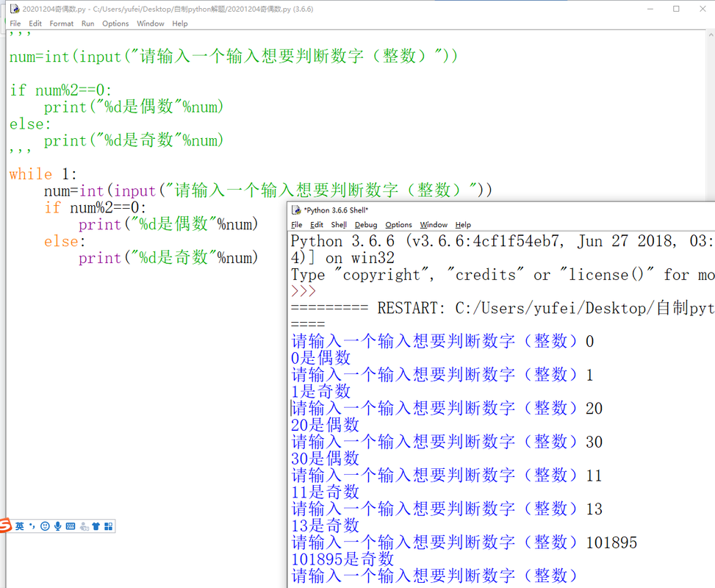Close the editor window
The image size is (715, 588).
703,9
